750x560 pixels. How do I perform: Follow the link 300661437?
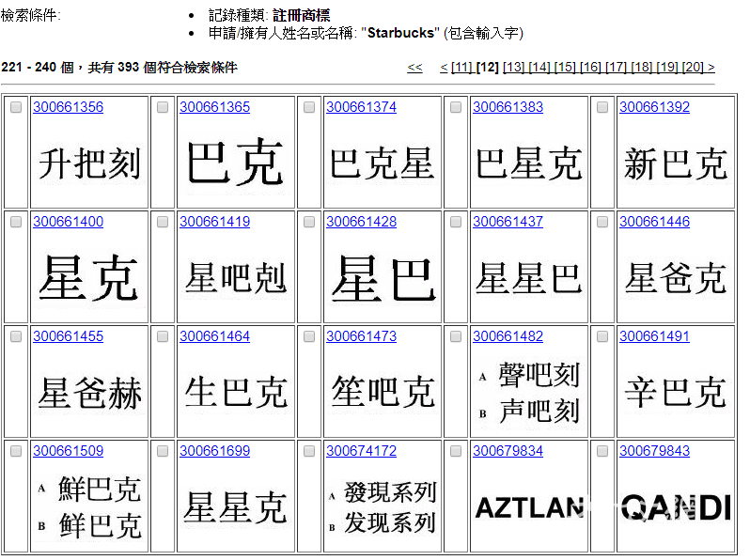pyautogui.click(x=508, y=222)
